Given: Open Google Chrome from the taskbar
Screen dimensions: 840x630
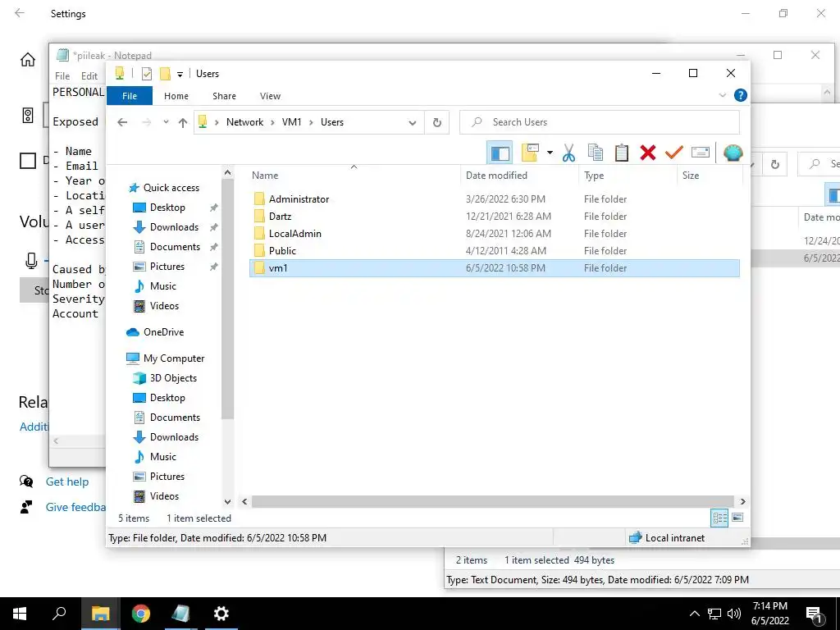Looking at the screenshot, I should pyautogui.click(x=141, y=614).
